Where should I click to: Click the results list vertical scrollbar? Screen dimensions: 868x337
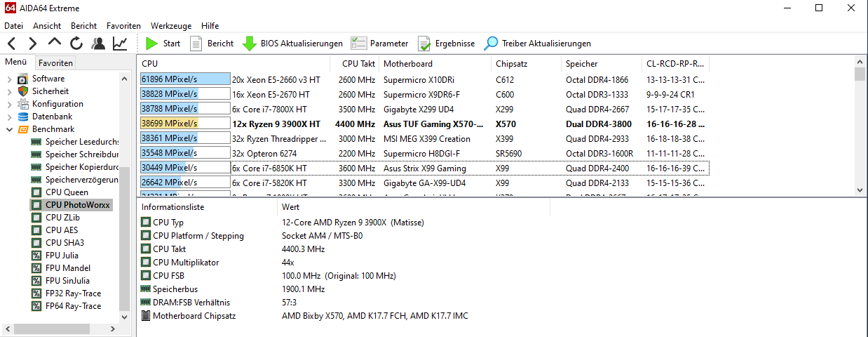[x=860, y=126]
